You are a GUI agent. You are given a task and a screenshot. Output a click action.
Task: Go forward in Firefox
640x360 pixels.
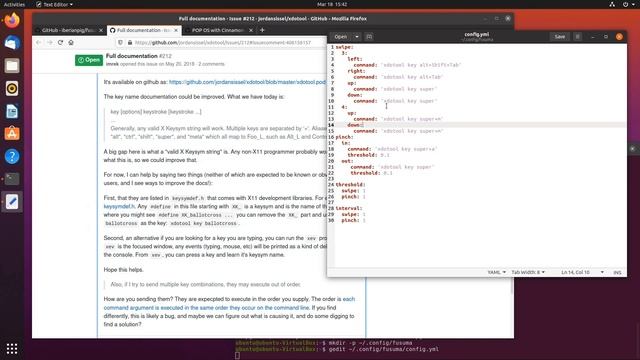click(x=49, y=42)
